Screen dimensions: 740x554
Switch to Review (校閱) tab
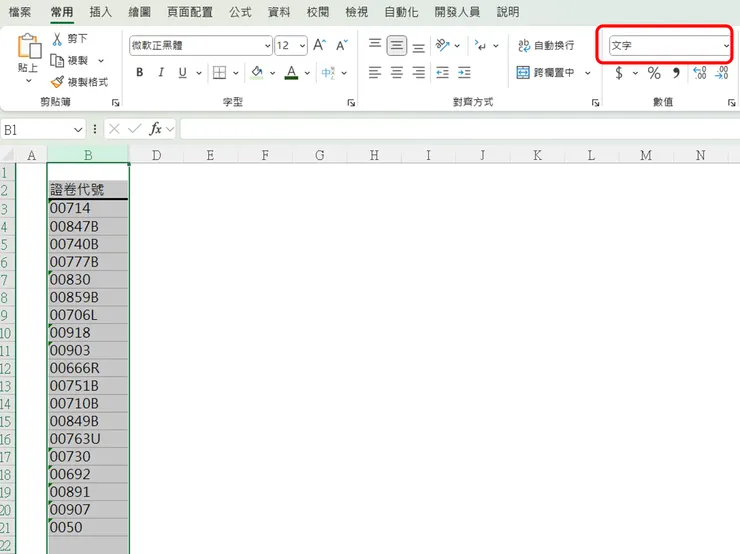(318, 12)
